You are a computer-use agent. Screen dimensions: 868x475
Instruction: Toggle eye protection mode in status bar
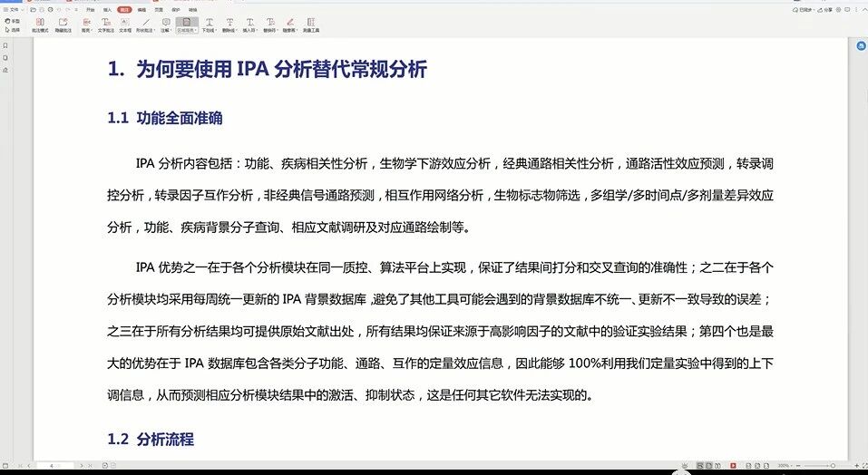[685, 466]
